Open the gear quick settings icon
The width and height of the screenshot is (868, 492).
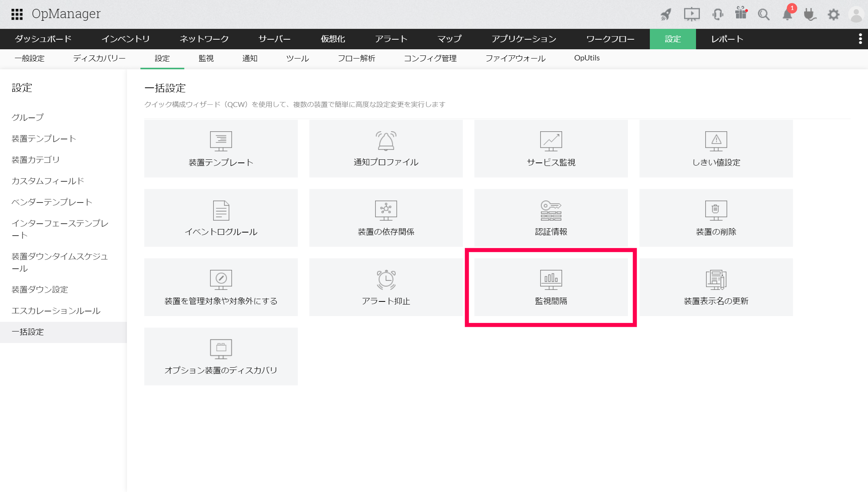pos(833,15)
